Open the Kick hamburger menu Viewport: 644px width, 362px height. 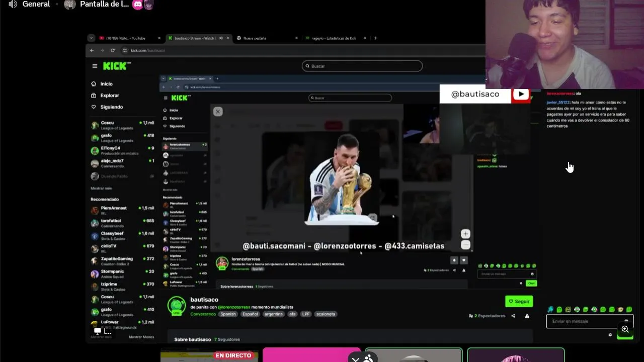coord(95,66)
